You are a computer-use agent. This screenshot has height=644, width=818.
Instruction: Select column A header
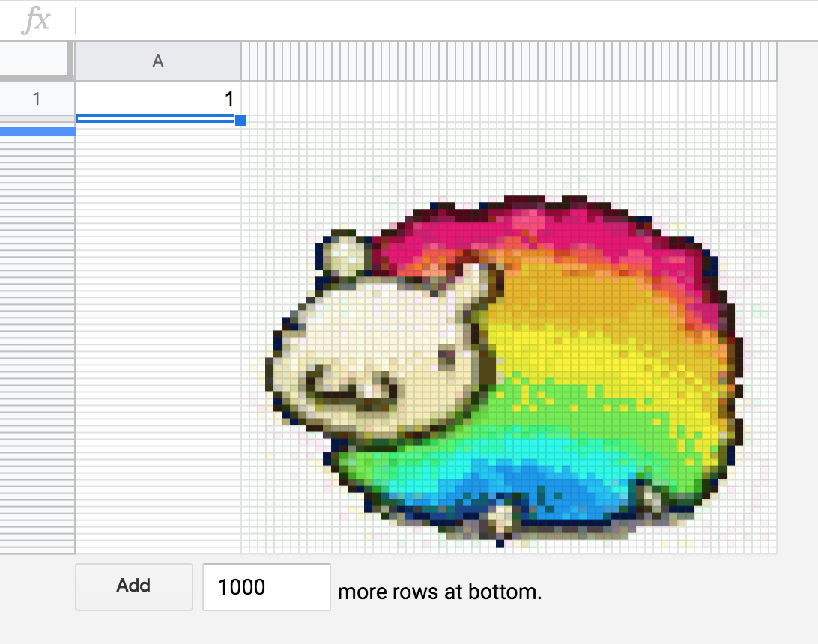click(158, 61)
